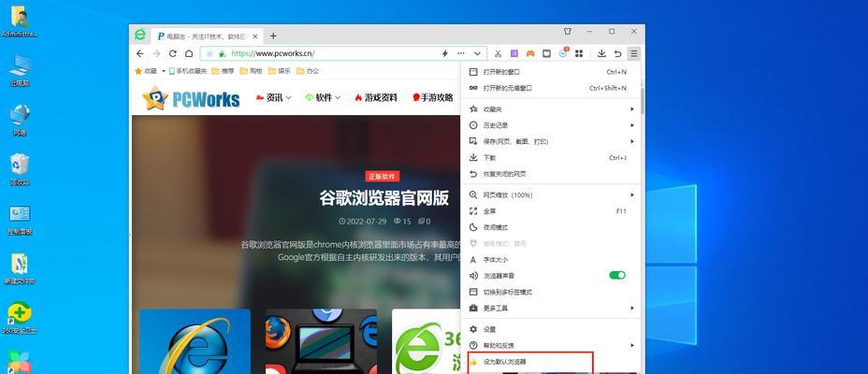
Task: Select 回收站 desktop icon
Action: tap(20, 170)
